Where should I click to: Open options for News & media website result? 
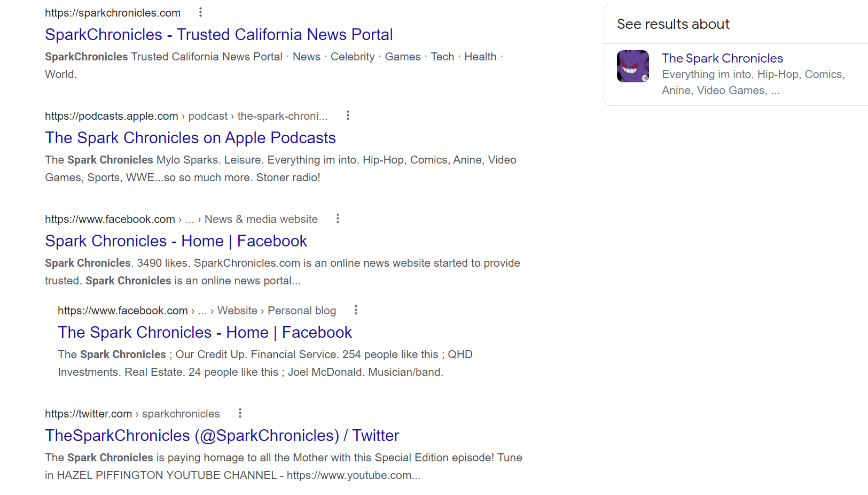pyautogui.click(x=338, y=219)
